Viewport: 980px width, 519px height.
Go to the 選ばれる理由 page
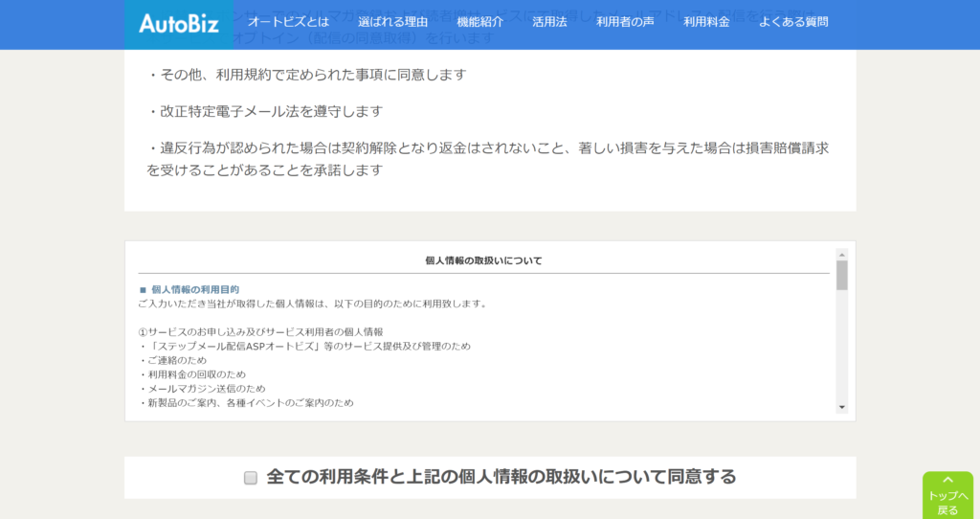[x=392, y=22]
